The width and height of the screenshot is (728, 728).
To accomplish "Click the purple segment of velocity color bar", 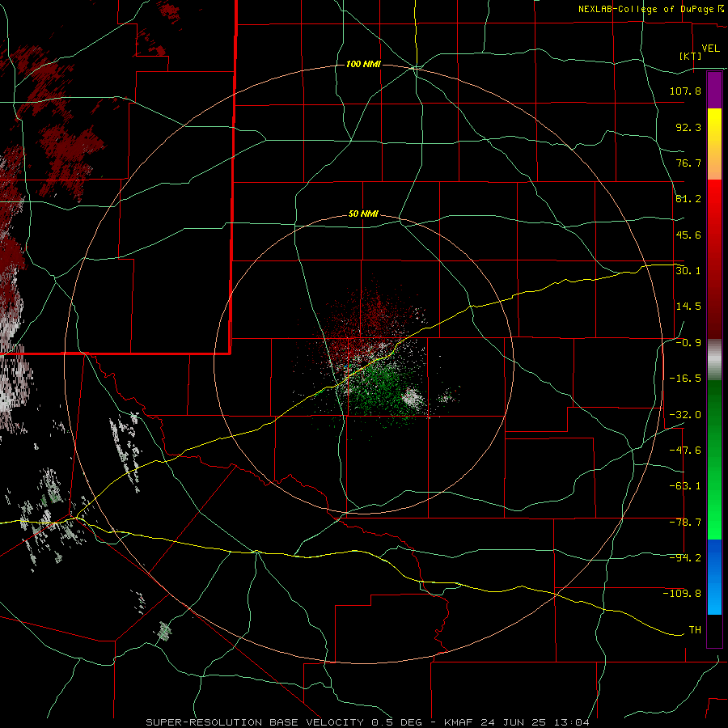I will 714,90.
